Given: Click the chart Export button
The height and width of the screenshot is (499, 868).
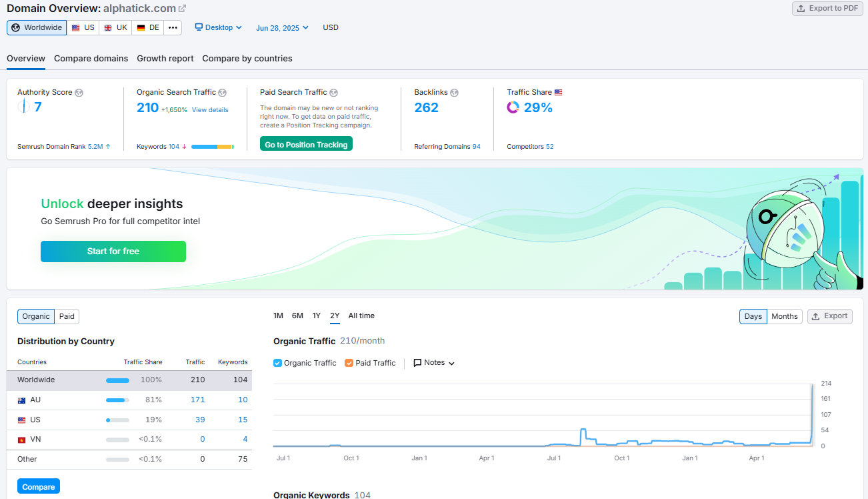Looking at the screenshot, I should coord(830,316).
